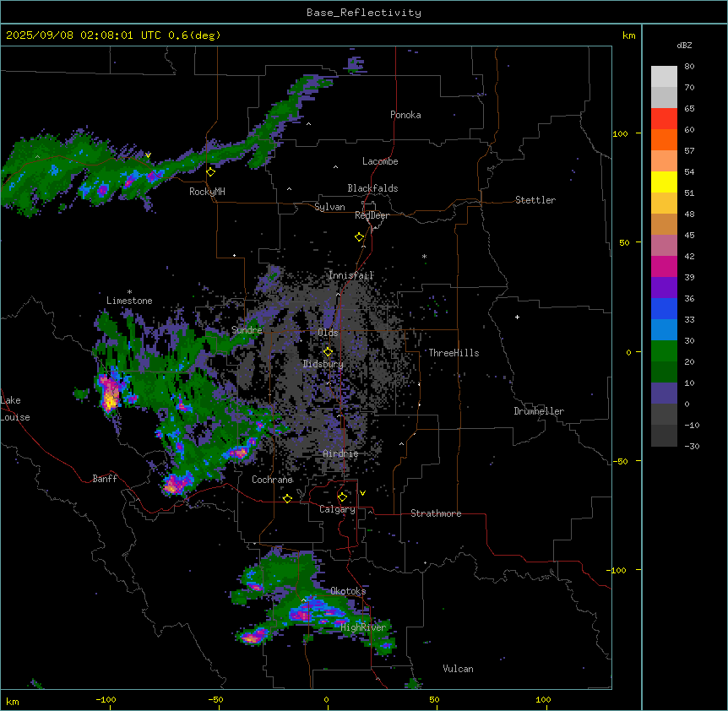Image resolution: width=728 pixels, height=711 pixels.
Task: Select the red 60-65 dBZ legend swatch
Action: [x=664, y=119]
